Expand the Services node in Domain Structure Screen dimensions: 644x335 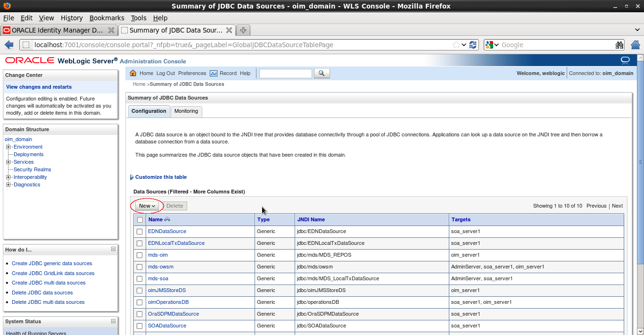8,162
